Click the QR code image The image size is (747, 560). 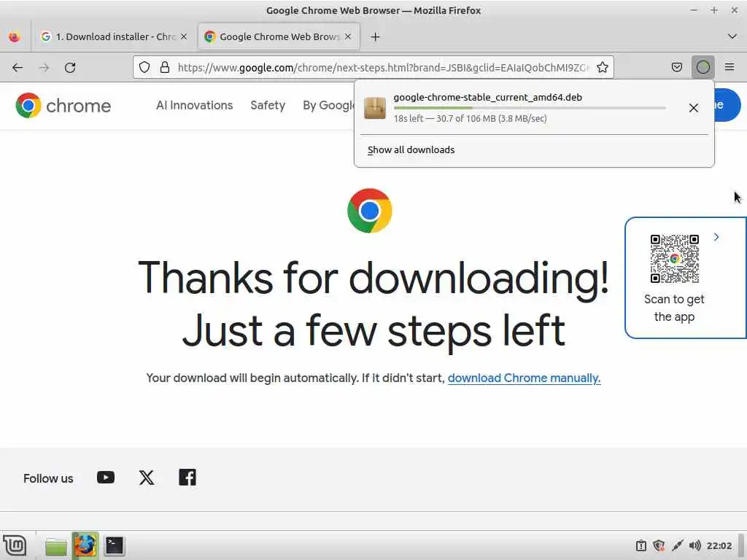tap(675, 259)
